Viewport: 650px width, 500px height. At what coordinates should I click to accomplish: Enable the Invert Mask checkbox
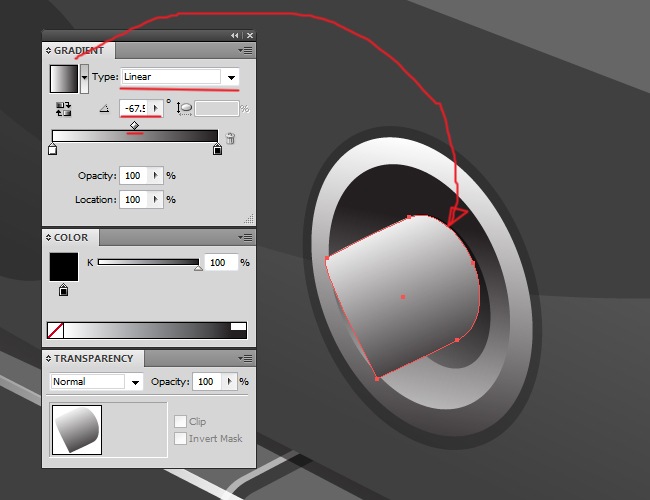click(x=180, y=439)
